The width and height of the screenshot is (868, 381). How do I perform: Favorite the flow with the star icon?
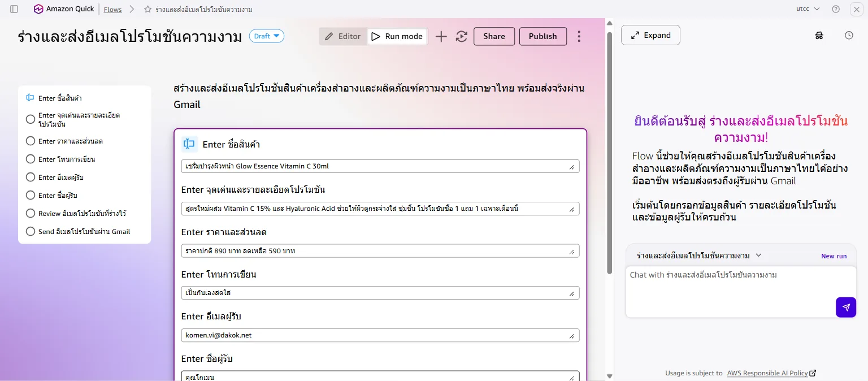(147, 10)
